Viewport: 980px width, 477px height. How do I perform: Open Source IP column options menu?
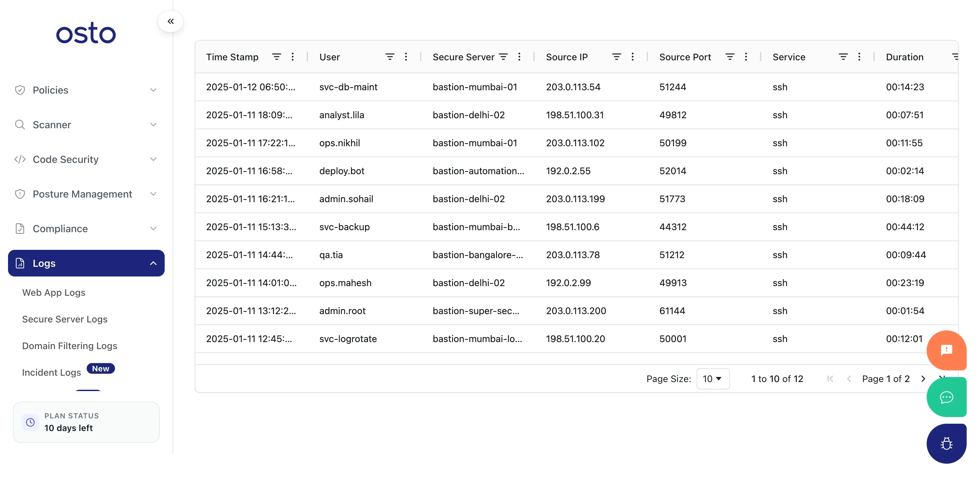click(x=633, y=57)
